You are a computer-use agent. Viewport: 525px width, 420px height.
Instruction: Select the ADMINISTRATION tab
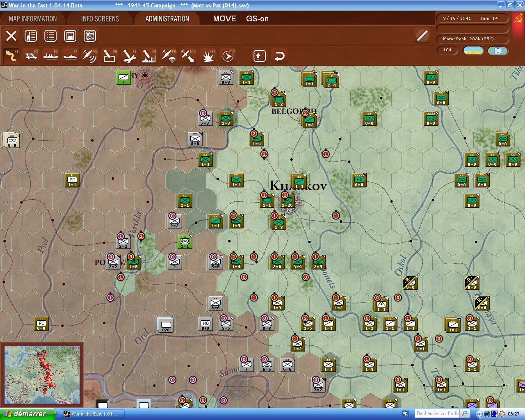pyautogui.click(x=167, y=19)
